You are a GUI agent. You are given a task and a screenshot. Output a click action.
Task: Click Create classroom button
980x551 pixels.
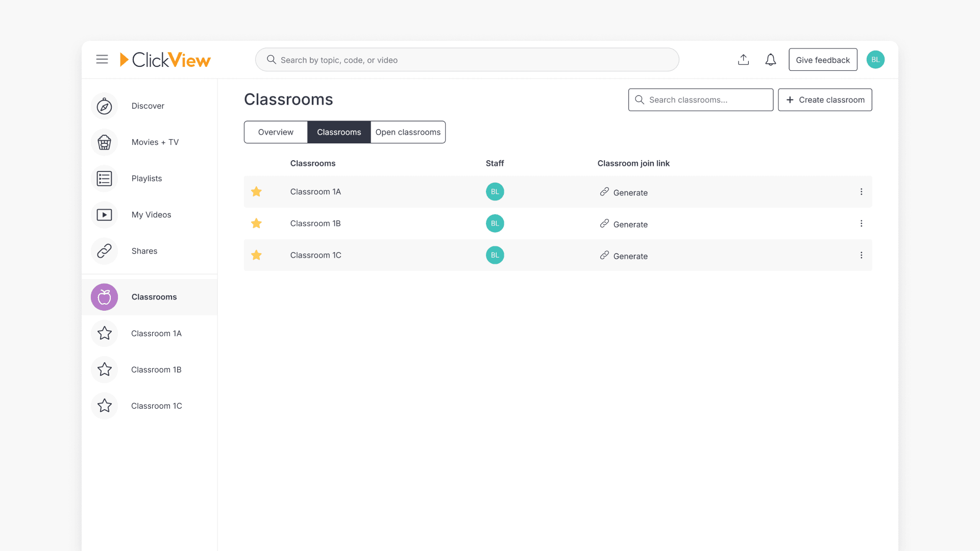pyautogui.click(x=825, y=100)
